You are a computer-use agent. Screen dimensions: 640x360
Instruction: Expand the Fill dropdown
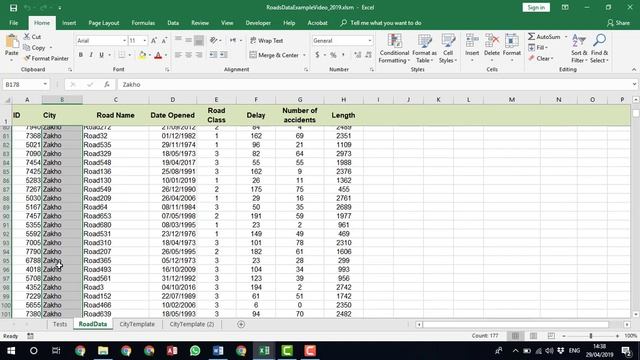547,48
